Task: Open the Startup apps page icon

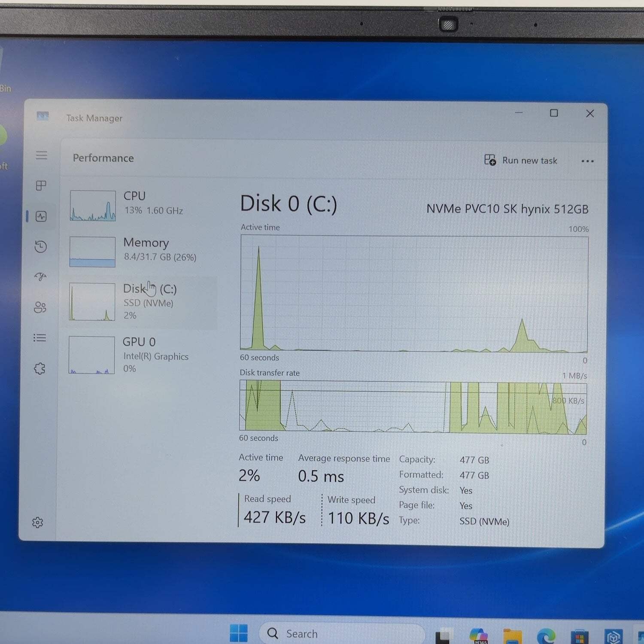Action: click(40, 277)
